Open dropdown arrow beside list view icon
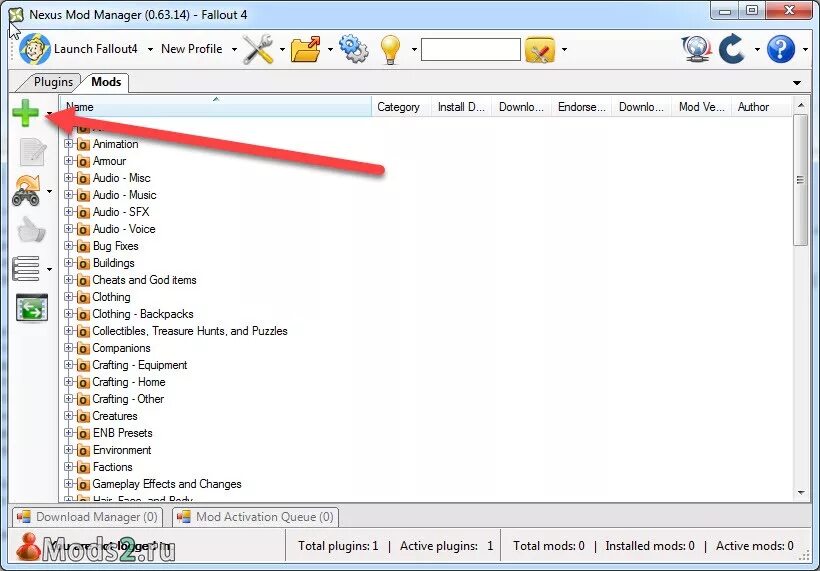This screenshot has height=571, width=820. point(50,269)
